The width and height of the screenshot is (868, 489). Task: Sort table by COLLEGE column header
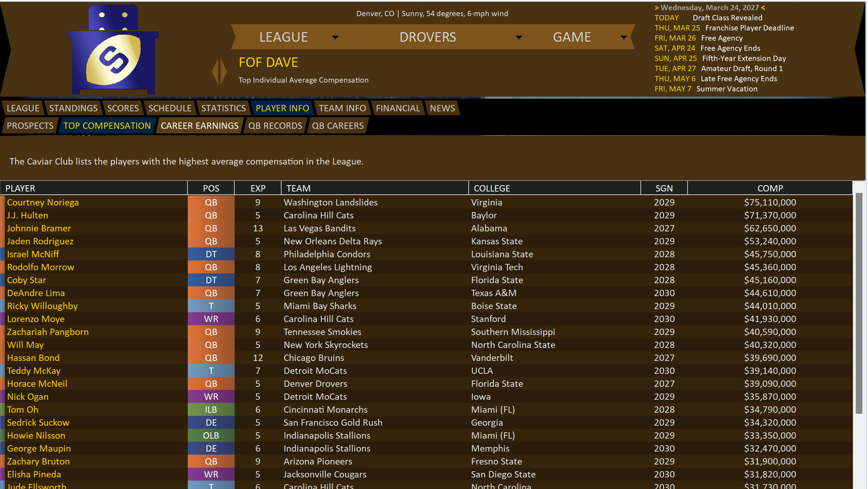pos(555,188)
